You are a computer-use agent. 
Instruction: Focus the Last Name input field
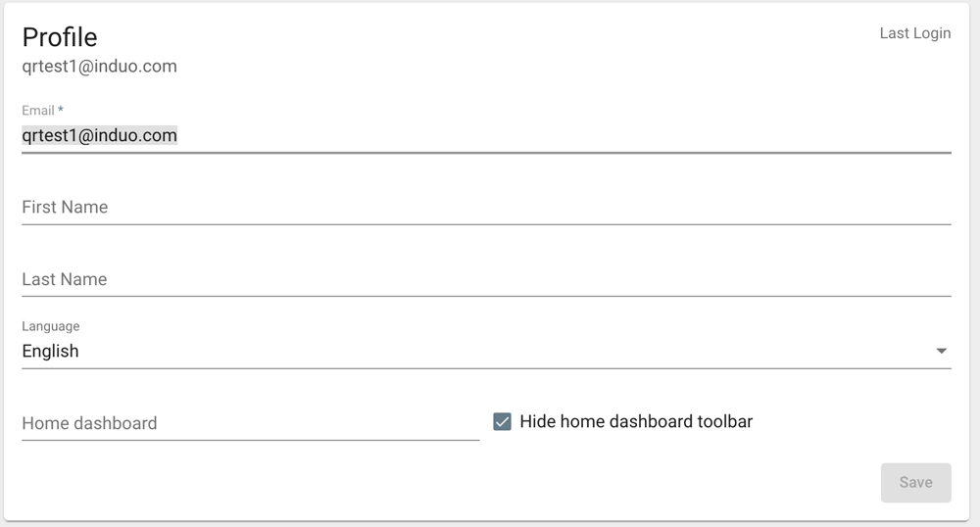[486, 279]
